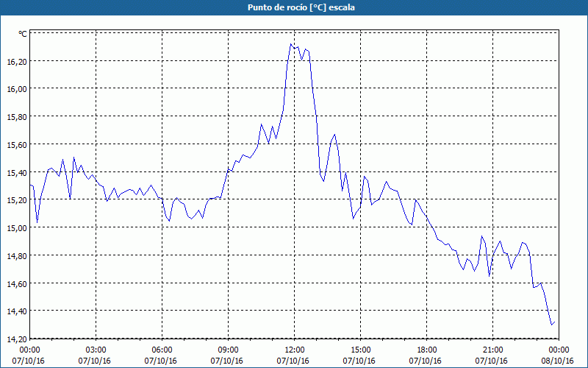Screen dimensions: 588x368
Task: Click the 08/10/16 date label
Action: pyautogui.click(x=558, y=361)
